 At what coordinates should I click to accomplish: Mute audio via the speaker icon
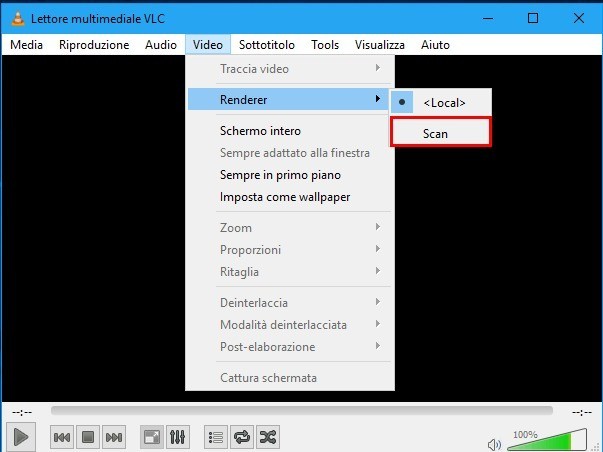(494, 445)
